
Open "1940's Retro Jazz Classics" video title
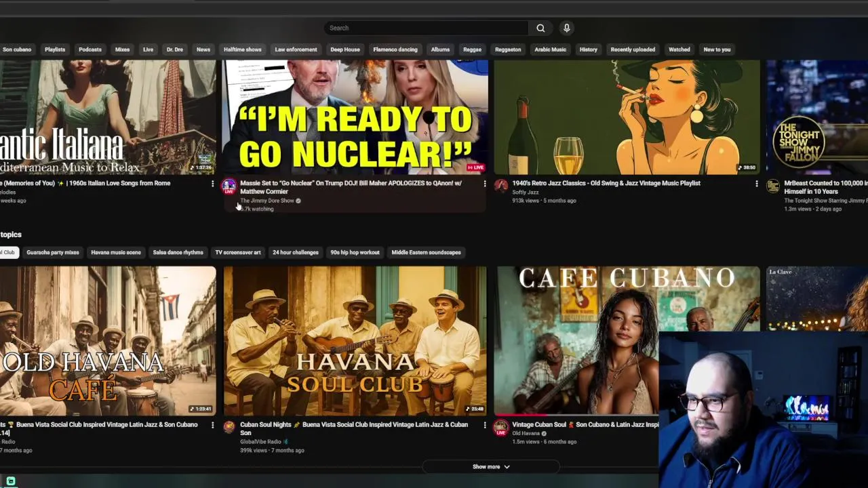coord(606,183)
